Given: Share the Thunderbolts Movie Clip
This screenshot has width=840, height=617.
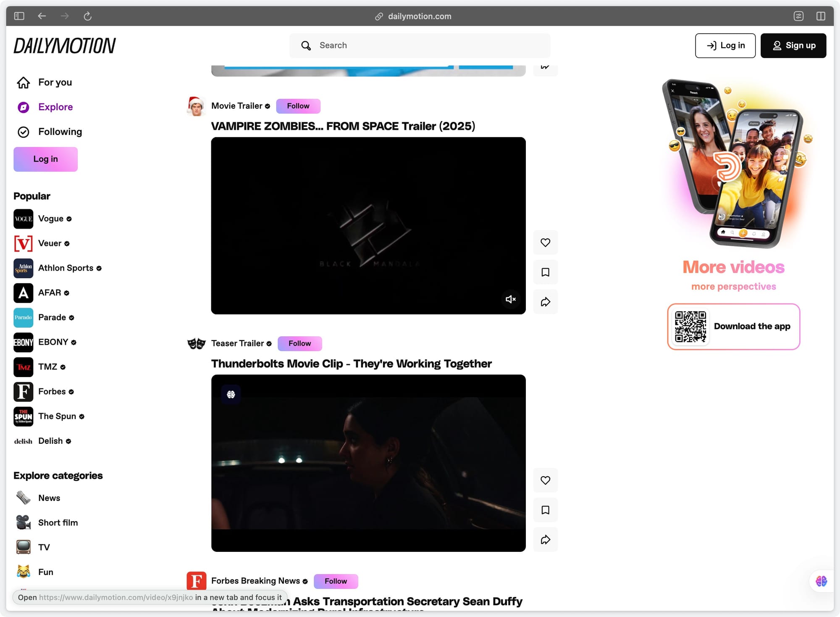Looking at the screenshot, I should (x=545, y=540).
